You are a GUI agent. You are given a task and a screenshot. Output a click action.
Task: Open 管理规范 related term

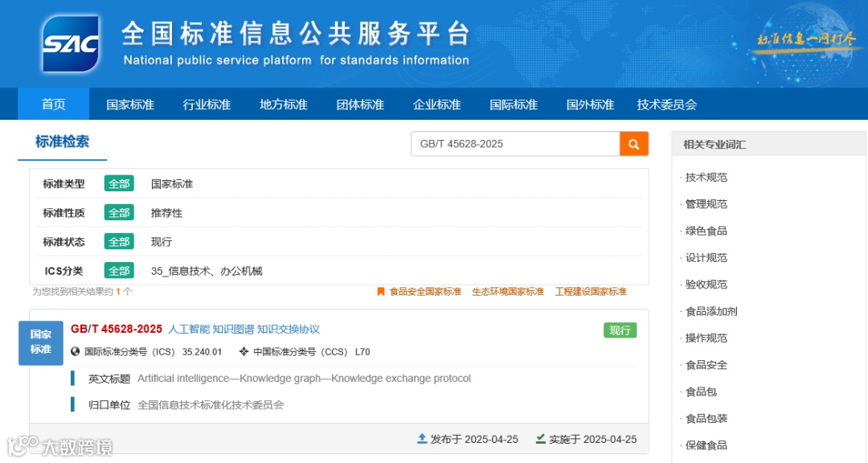[x=706, y=204]
